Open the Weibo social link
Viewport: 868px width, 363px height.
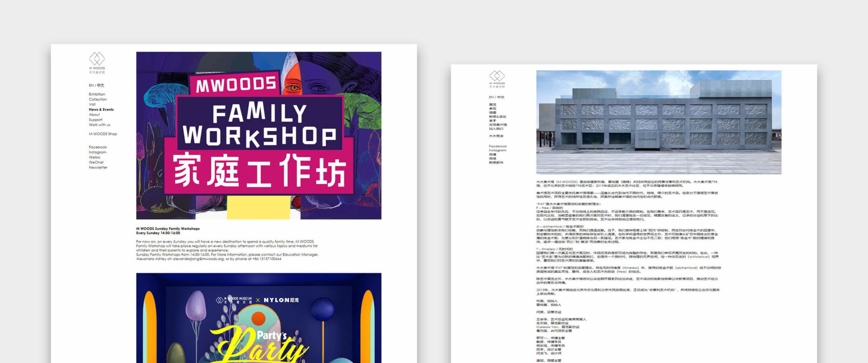(94, 158)
